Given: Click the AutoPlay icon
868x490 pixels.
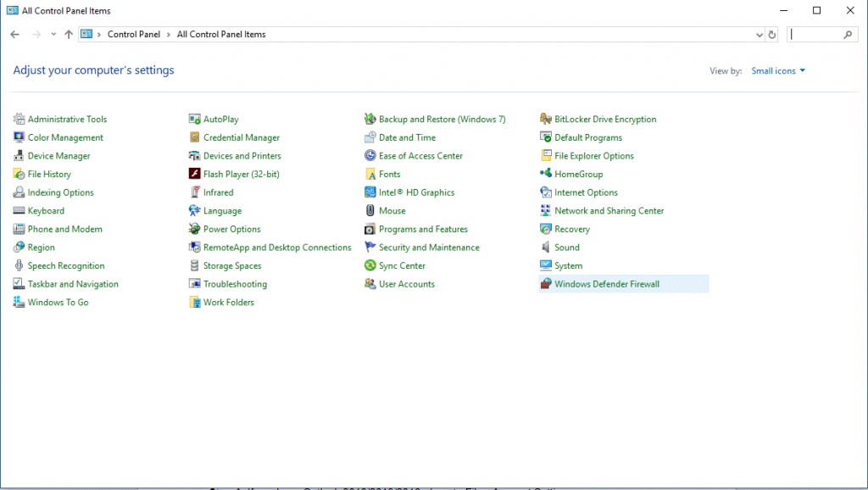Looking at the screenshot, I should coord(194,119).
